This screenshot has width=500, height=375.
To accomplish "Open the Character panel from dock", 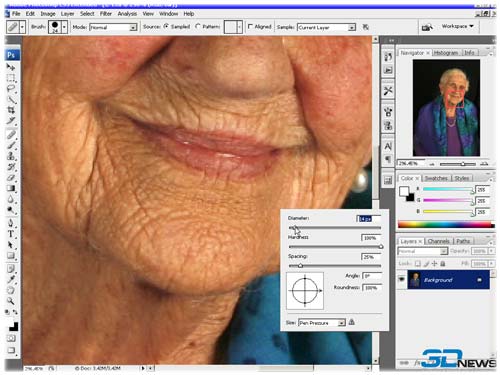I will pyautogui.click(x=388, y=146).
